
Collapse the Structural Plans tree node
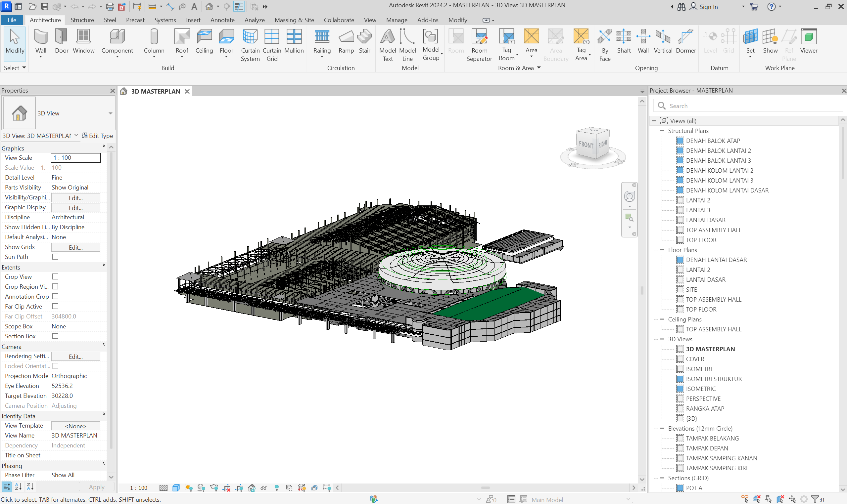tap(662, 131)
